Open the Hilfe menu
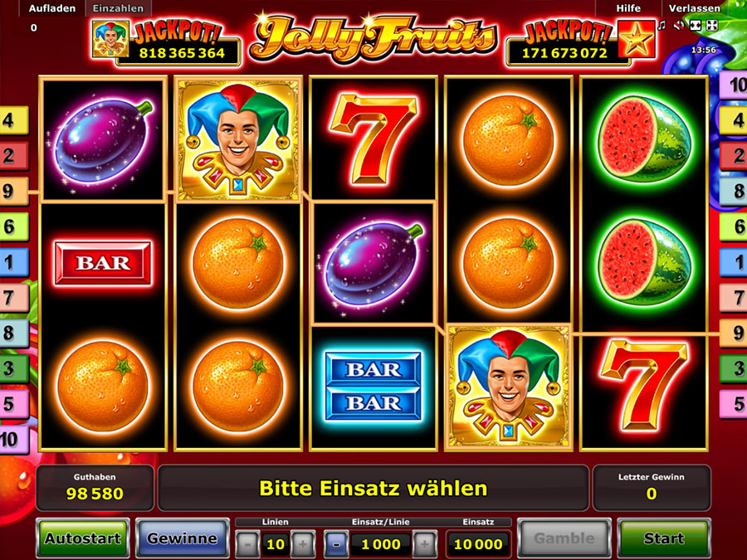The height and width of the screenshot is (560, 747). point(628,8)
